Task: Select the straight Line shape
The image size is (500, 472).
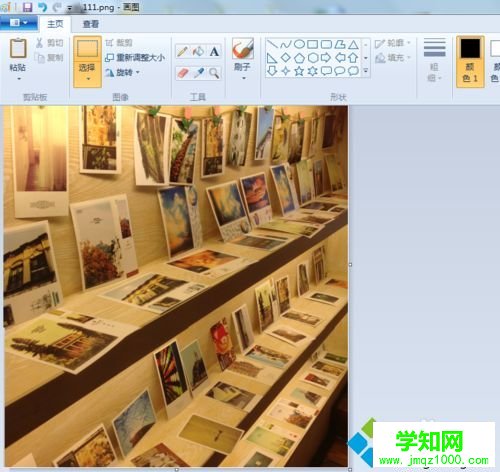Action: tap(272, 44)
